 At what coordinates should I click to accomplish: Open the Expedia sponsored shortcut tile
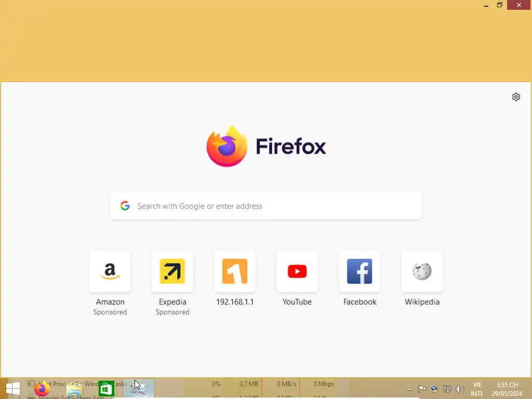point(172,271)
